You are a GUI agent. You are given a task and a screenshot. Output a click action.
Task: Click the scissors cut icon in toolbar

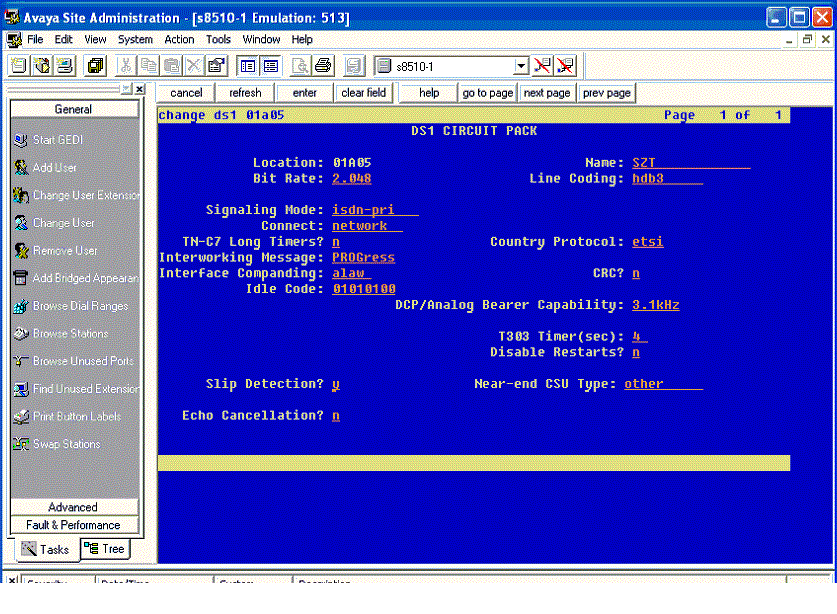click(x=125, y=66)
